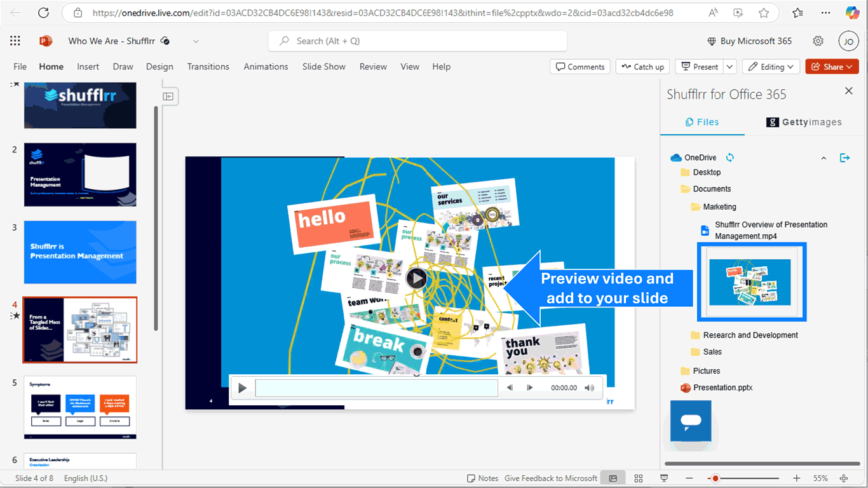Open the File menu
This screenshot has width=868, height=488.
pyautogui.click(x=20, y=67)
